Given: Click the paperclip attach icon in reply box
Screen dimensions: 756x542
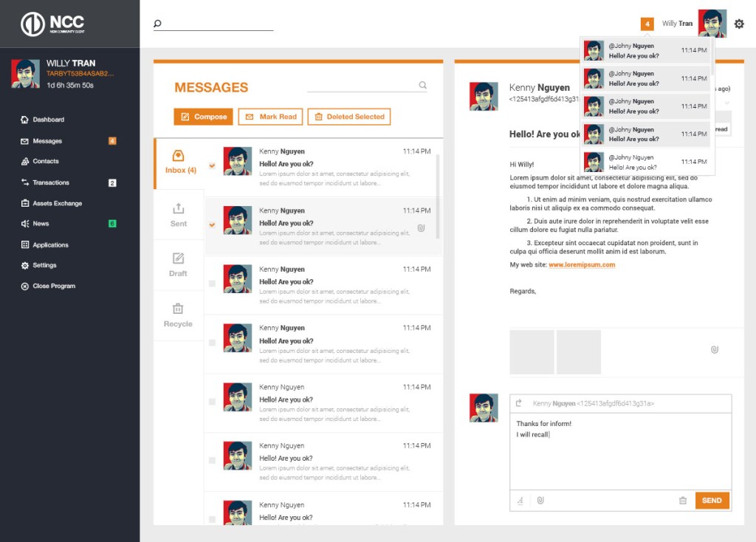Looking at the screenshot, I should click(540, 501).
